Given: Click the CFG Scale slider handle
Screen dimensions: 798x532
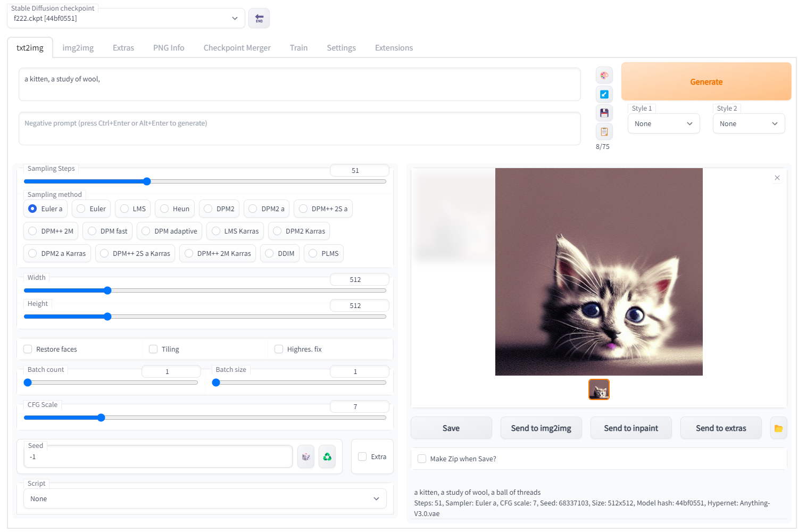Looking at the screenshot, I should (101, 418).
